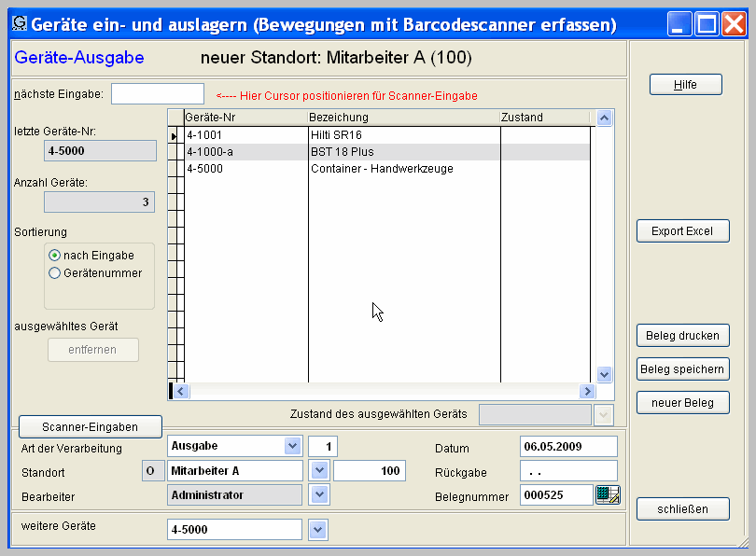This screenshot has height=556, width=756.
Task: Open the Bearbeiter dropdown list
Action: point(318,495)
